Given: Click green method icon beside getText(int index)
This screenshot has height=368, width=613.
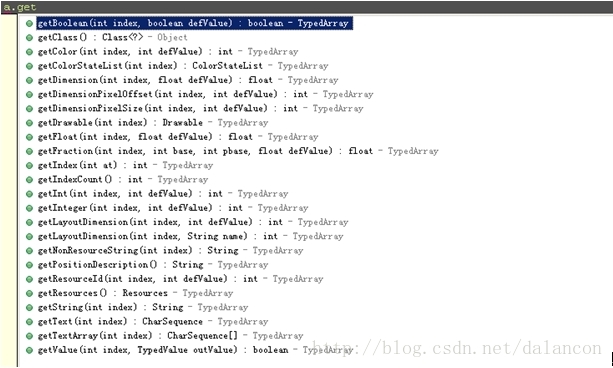Looking at the screenshot, I should 29,322.
